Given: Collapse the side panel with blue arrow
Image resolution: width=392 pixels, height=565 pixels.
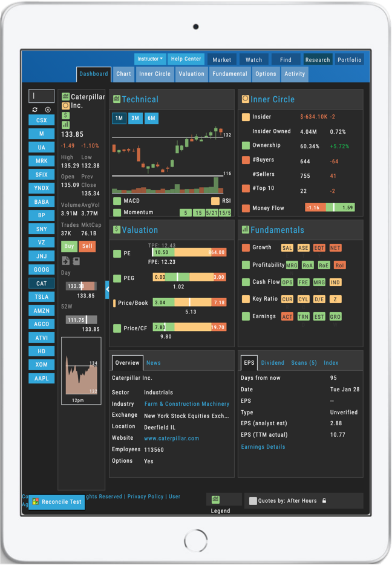Looking at the screenshot, I should click(x=107, y=289).
